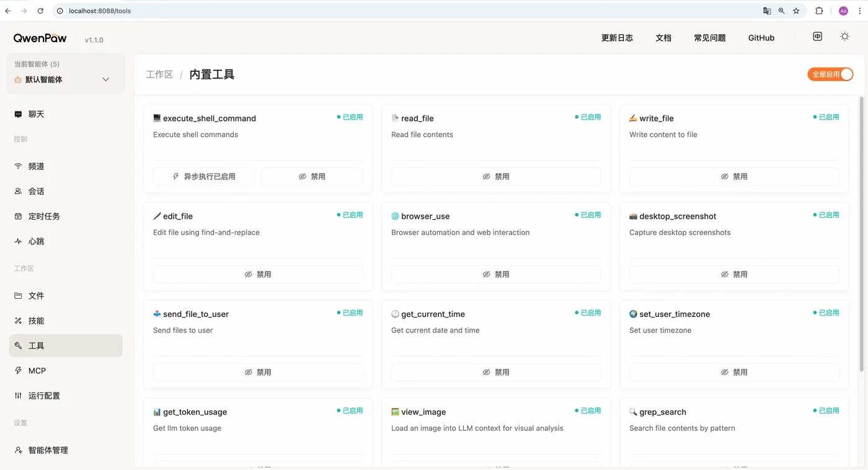Click the send_file_to_user outbox icon
The image size is (868, 470).
157,314
